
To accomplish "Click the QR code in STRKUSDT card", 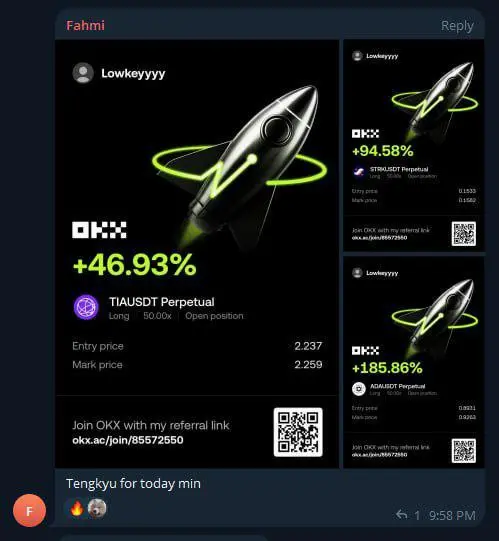I will tap(463, 234).
